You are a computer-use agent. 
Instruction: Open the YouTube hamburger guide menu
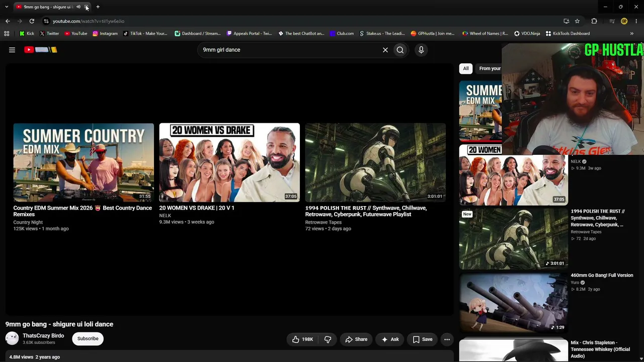click(x=12, y=50)
